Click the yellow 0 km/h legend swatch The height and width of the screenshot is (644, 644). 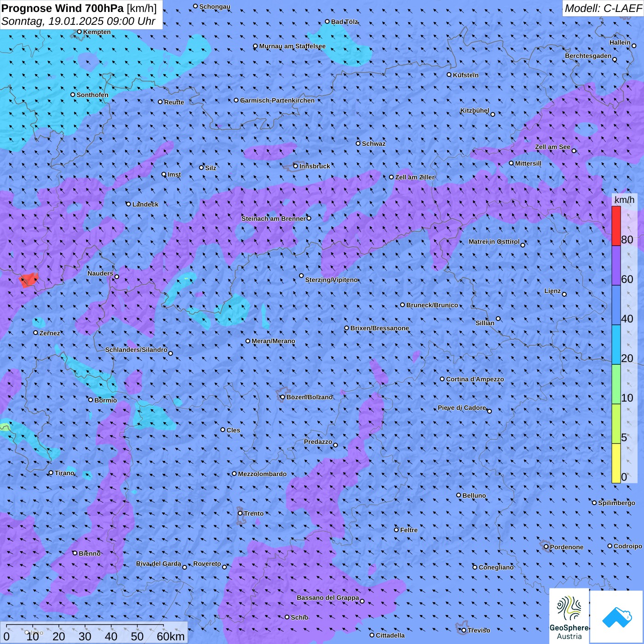(616, 463)
